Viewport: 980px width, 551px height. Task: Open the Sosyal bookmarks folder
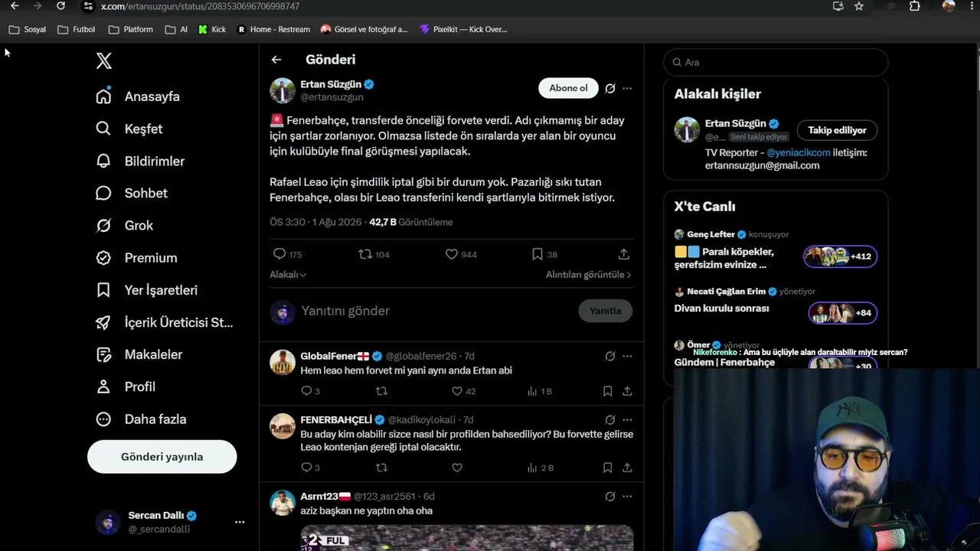(27, 30)
